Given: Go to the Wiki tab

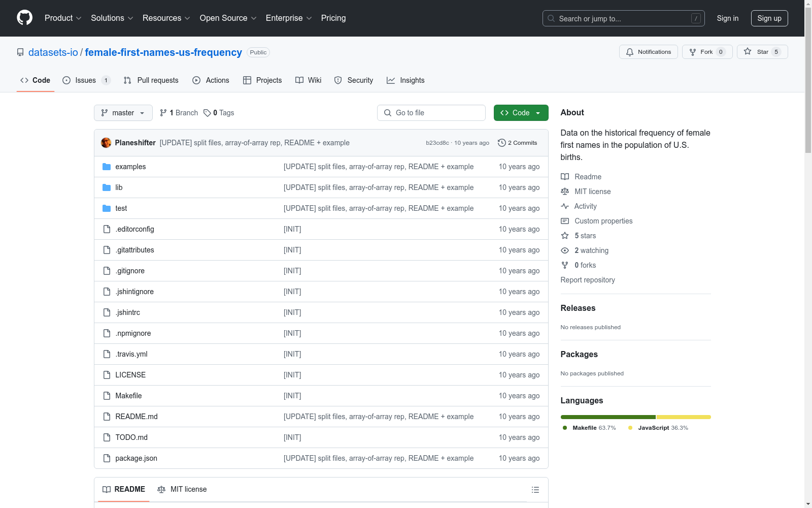Looking at the screenshot, I should [x=309, y=80].
